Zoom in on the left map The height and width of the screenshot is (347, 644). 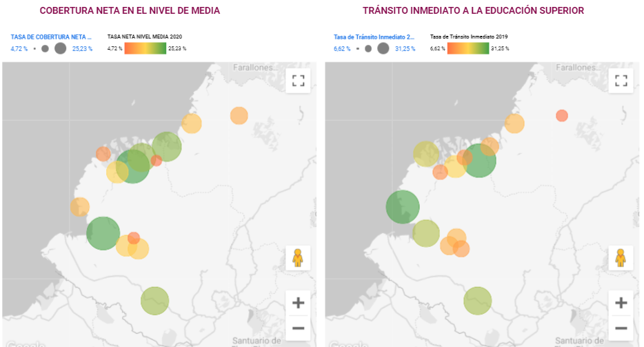[x=298, y=303]
